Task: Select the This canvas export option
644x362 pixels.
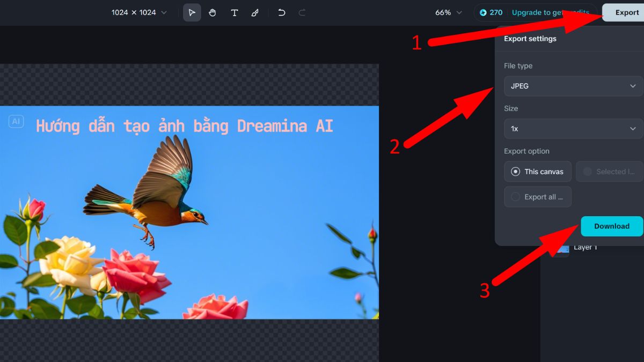Action: click(x=538, y=172)
